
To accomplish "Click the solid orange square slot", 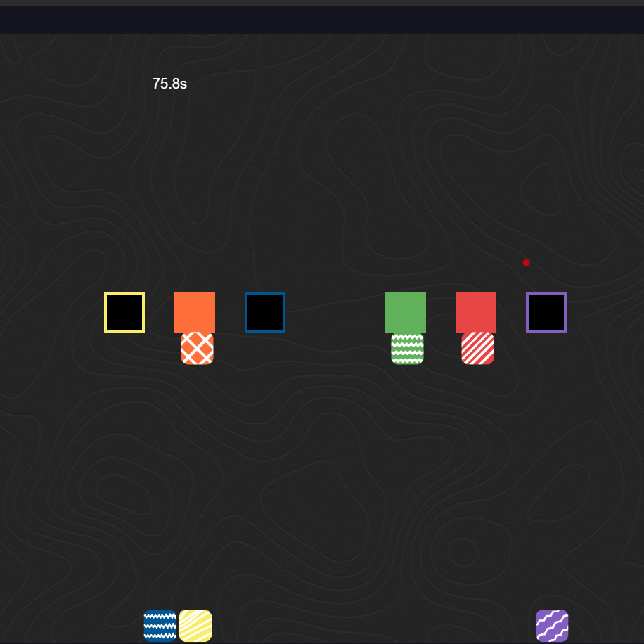I will (195, 313).
